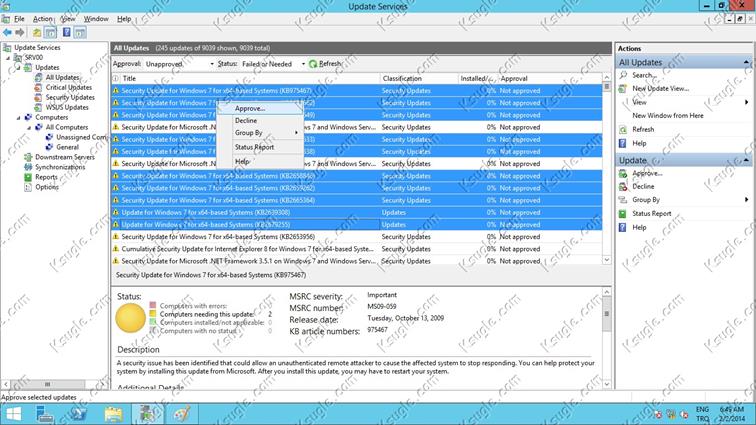The image size is (756, 425).
Task: Choose Decline in the context menu
Action: 260,121
